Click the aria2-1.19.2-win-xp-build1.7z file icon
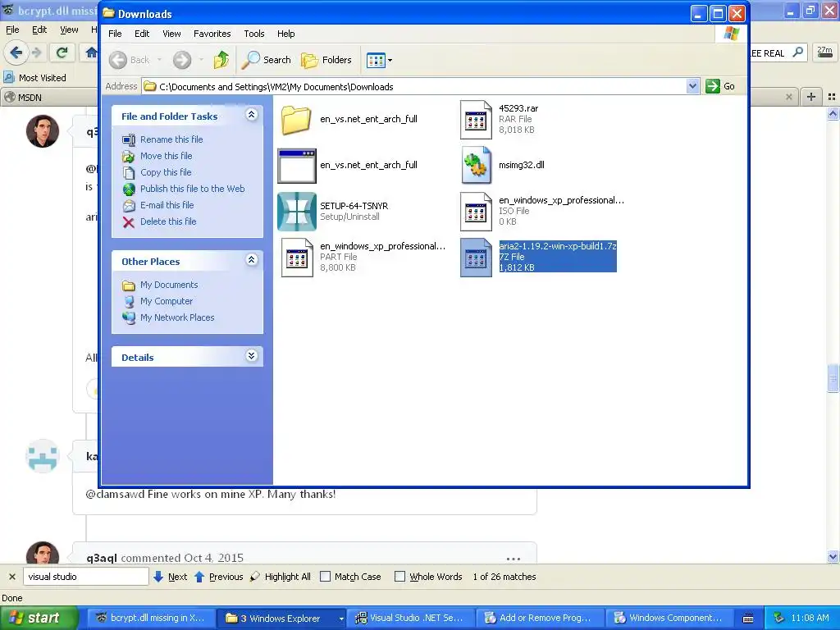The height and width of the screenshot is (630, 840). [x=476, y=258]
